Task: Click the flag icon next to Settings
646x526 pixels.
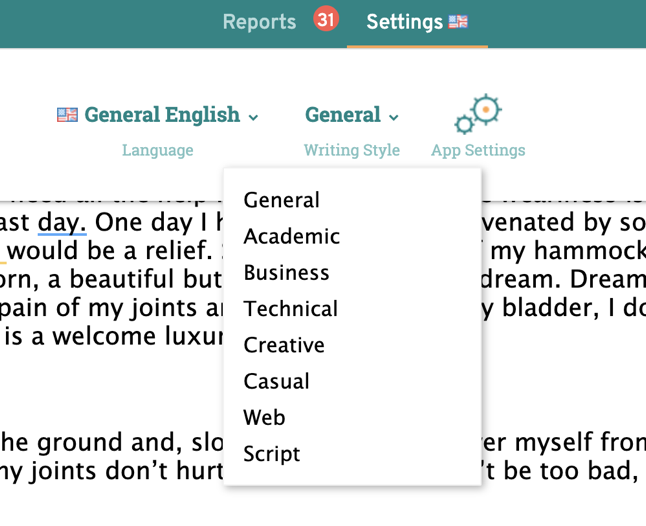Action: pos(458,21)
